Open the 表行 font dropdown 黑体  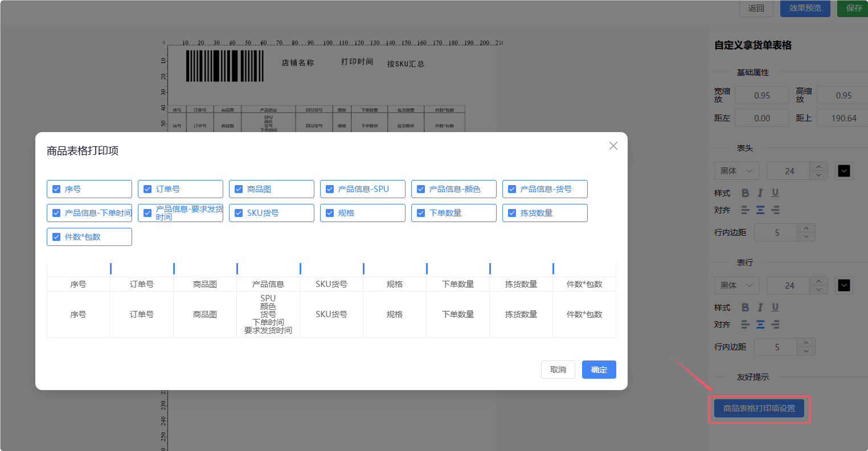tap(736, 285)
